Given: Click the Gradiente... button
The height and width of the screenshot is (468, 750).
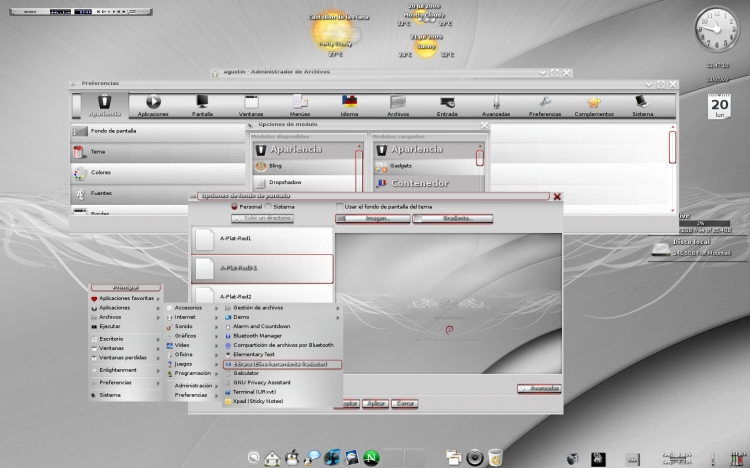Looking at the screenshot, I should (x=452, y=219).
